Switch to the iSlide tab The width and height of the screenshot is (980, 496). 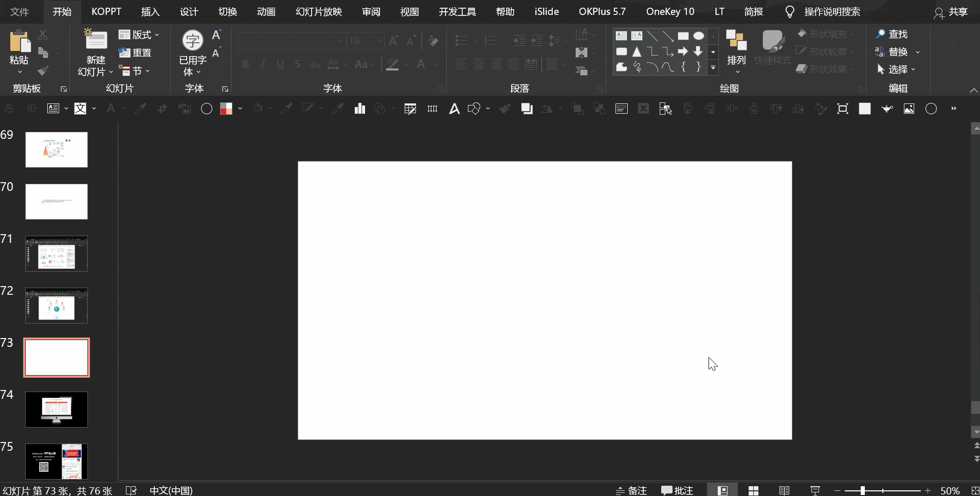547,11
